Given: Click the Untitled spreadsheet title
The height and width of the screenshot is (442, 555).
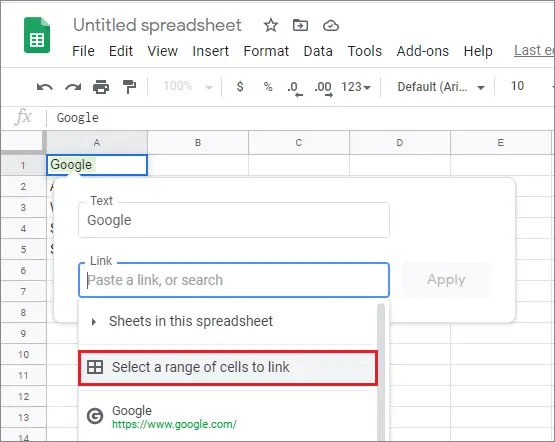Looking at the screenshot, I should [158, 25].
